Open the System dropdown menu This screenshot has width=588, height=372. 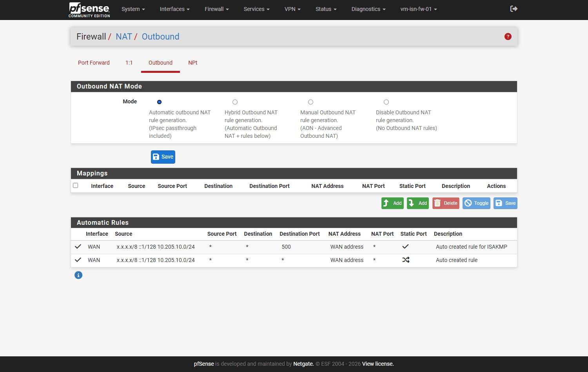click(133, 9)
